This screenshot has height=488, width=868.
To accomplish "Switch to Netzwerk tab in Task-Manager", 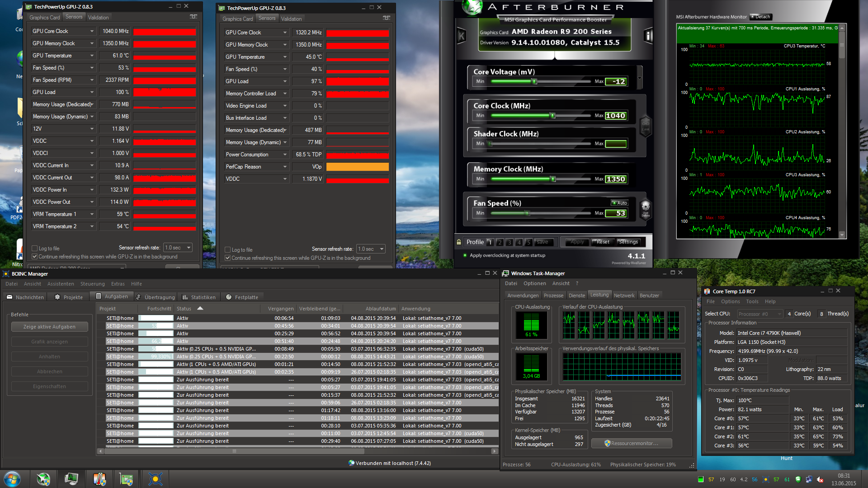I will pyautogui.click(x=624, y=296).
